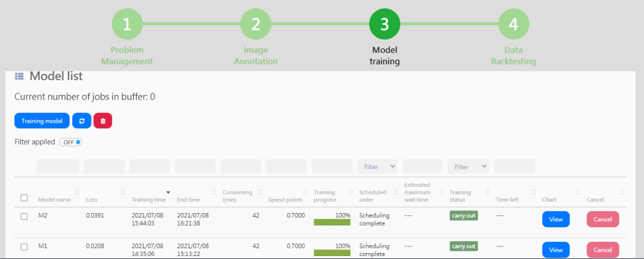Sort by the Loss column arrows
The image size is (644, 259).
coord(122,192)
